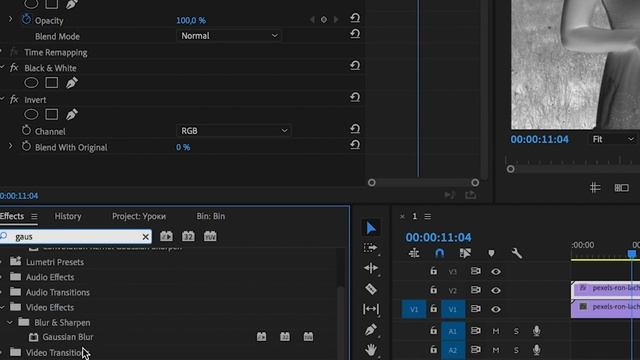Toggle lock on V2 track
The width and height of the screenshot is (640, 360).
click(x=433, y=290)
